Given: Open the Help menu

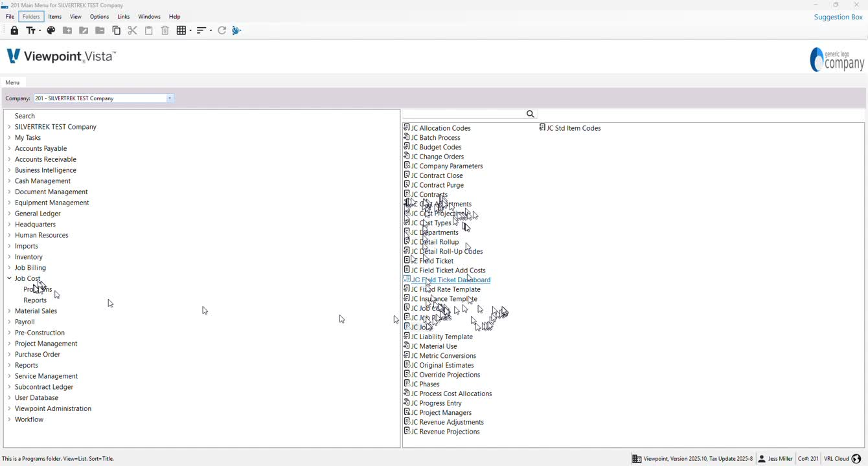Looking at the screenshot, I should pos(175,17).
